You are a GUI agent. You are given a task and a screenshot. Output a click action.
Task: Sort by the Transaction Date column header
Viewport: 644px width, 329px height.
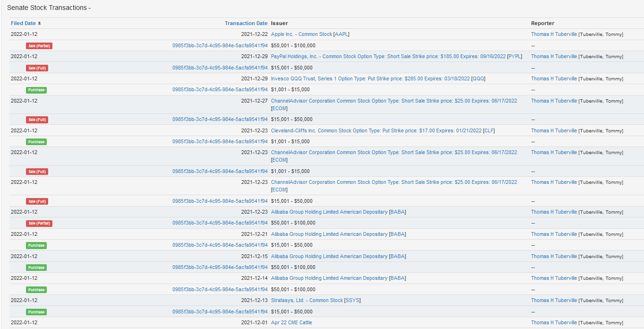246,23
